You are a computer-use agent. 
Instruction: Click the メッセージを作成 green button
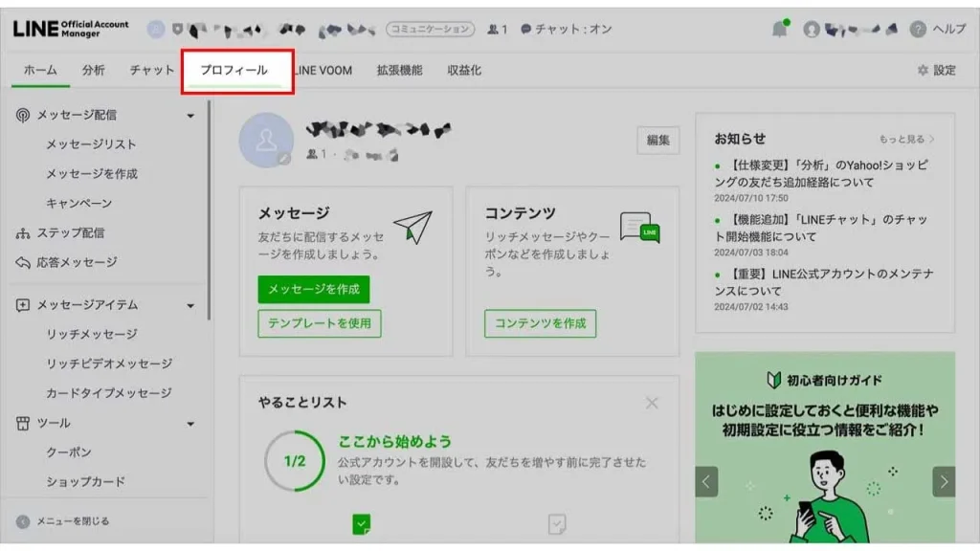click(315, 289)
